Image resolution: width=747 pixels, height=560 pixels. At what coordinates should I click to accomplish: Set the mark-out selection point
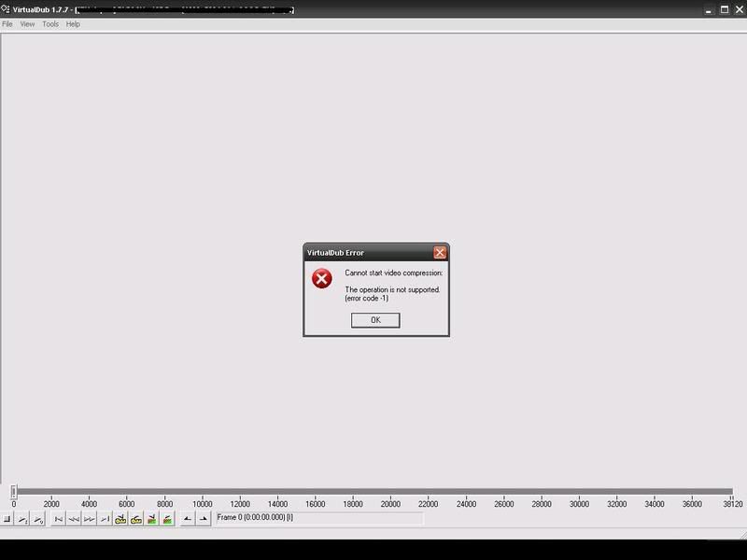tap(204, 519)
